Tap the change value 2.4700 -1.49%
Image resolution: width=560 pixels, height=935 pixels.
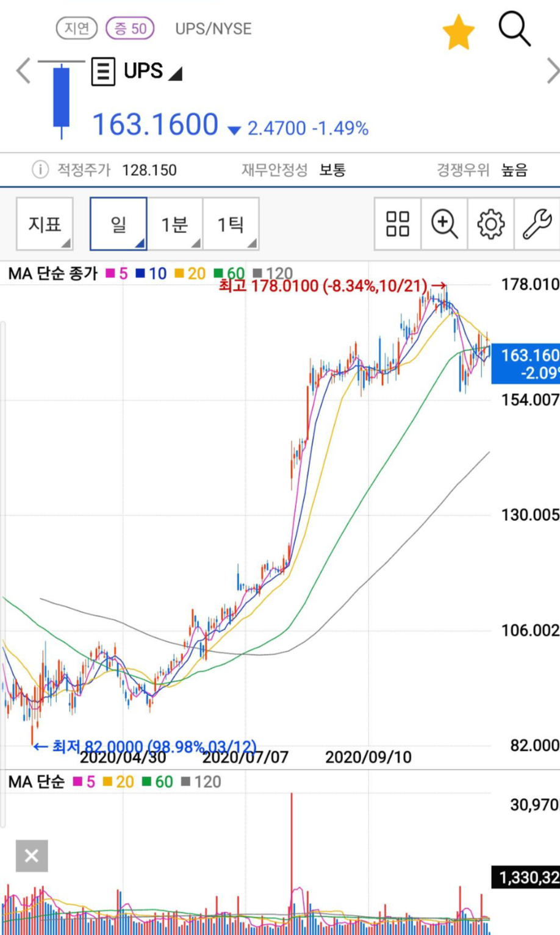(307, 128)
